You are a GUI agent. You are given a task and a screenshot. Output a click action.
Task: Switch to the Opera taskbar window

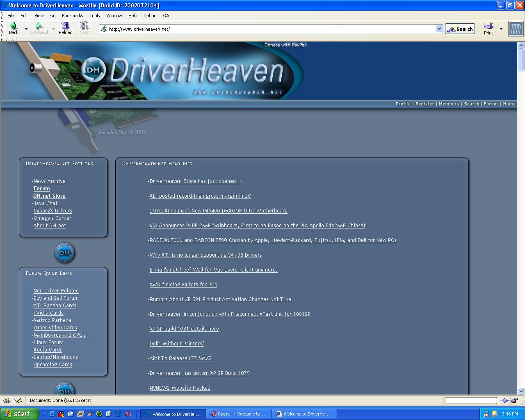(x=239, y=414)
